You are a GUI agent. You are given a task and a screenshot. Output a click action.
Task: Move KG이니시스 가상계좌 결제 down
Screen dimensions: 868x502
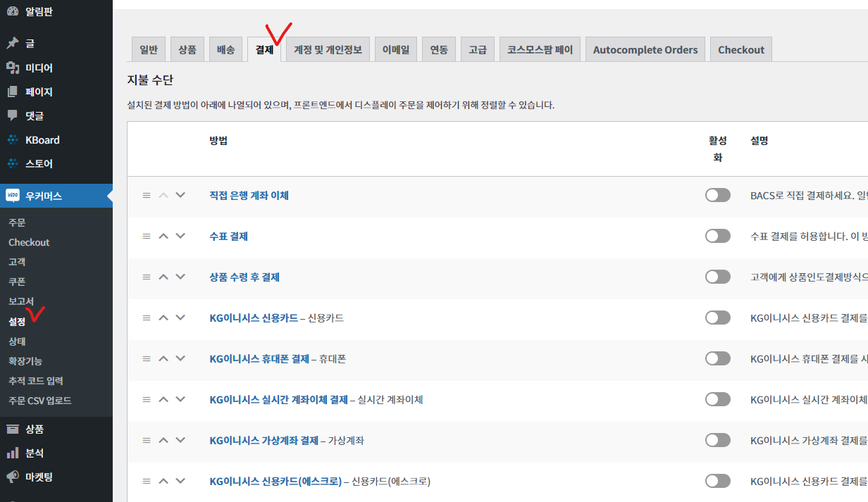tap(180, 440)
